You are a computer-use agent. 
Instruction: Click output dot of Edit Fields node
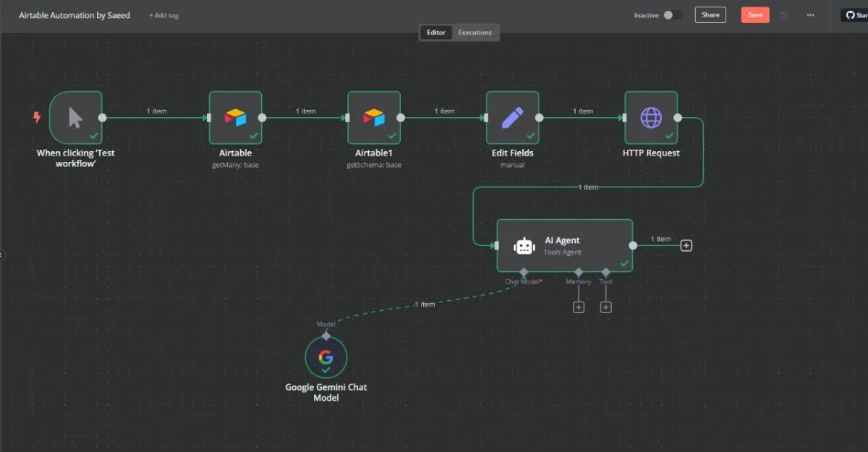click(x=539, y=117)
